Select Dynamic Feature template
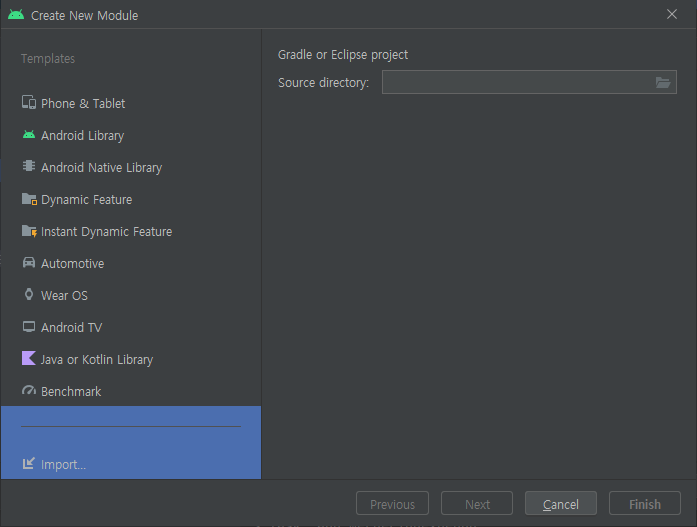Screen dimensions: 697x527 tap(131, 199)
